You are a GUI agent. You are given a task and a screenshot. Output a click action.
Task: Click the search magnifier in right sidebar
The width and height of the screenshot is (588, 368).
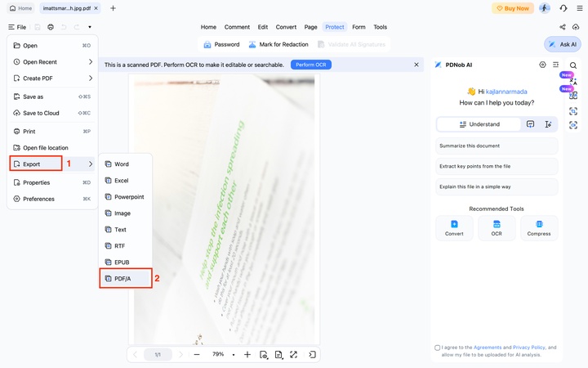pos(573,65)
